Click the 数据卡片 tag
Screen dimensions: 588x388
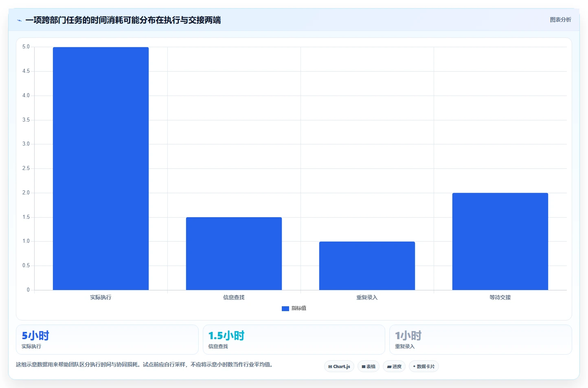coord(424,366)
